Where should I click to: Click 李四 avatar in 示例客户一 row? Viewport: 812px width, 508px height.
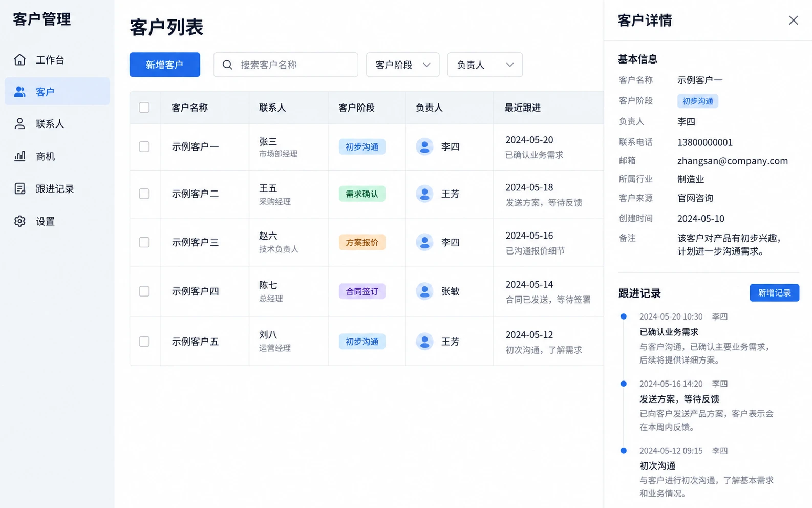(x=424, y=146)
